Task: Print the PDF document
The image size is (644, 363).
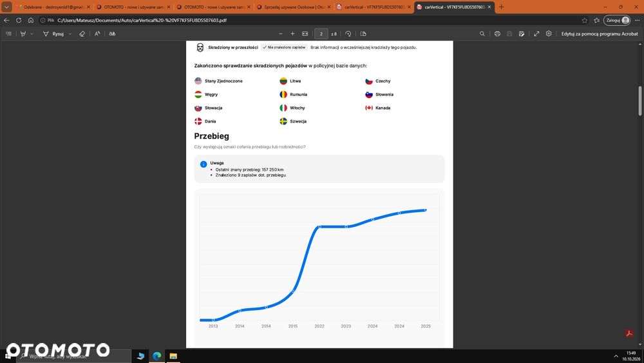Action: [x=497, y=34]
